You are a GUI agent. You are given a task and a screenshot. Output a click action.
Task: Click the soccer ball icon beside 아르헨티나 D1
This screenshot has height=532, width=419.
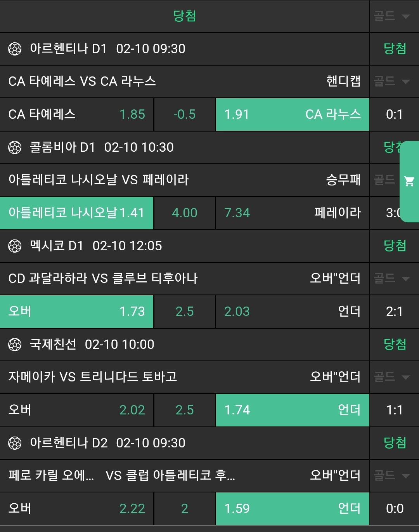[15, 49]
